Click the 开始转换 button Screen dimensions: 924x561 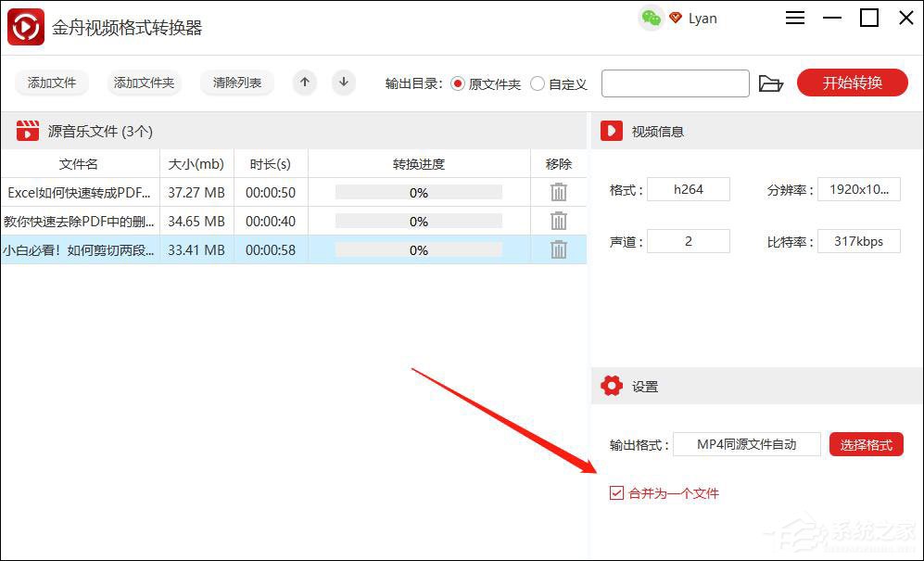852,83
